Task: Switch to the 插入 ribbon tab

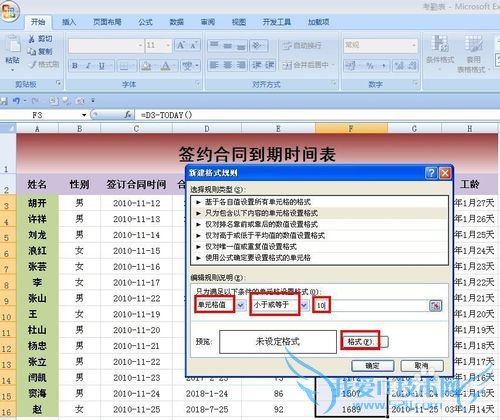Action: pyautogui.click(x=69, y=22)
